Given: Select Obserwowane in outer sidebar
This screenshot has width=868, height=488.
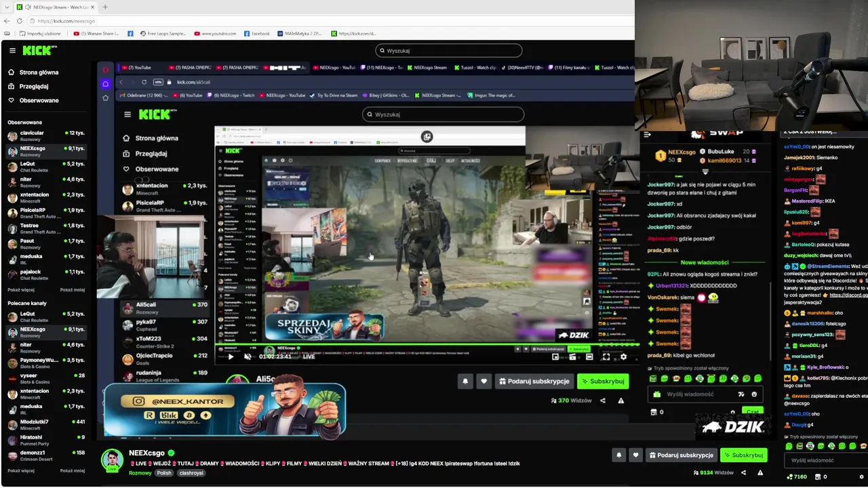Looking at the screenshot, I should [x=34, y=100].
